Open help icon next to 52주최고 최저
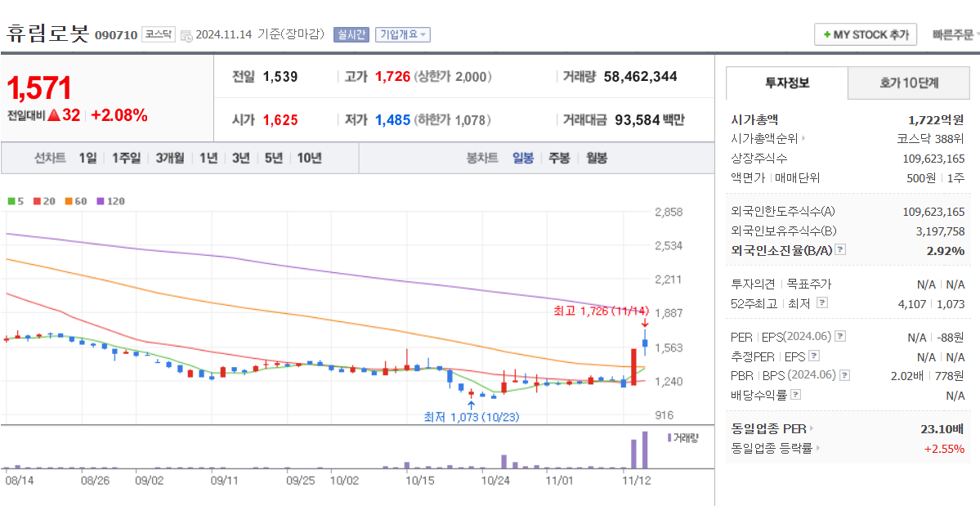980x506 pixels. (x=822, y=303)
